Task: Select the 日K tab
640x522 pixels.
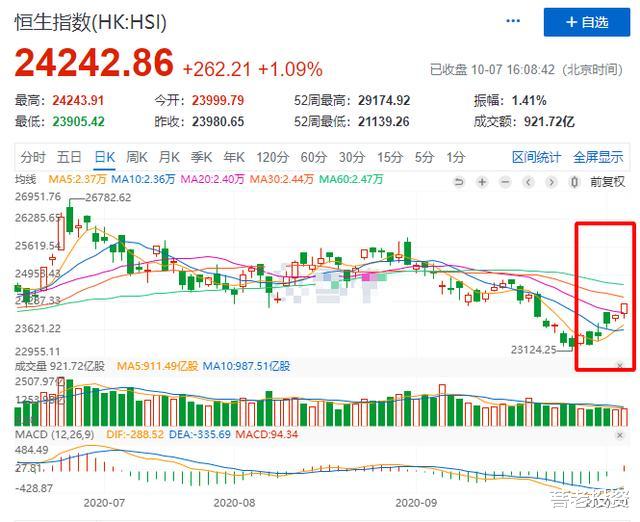Action: click(x=104, y=157)
